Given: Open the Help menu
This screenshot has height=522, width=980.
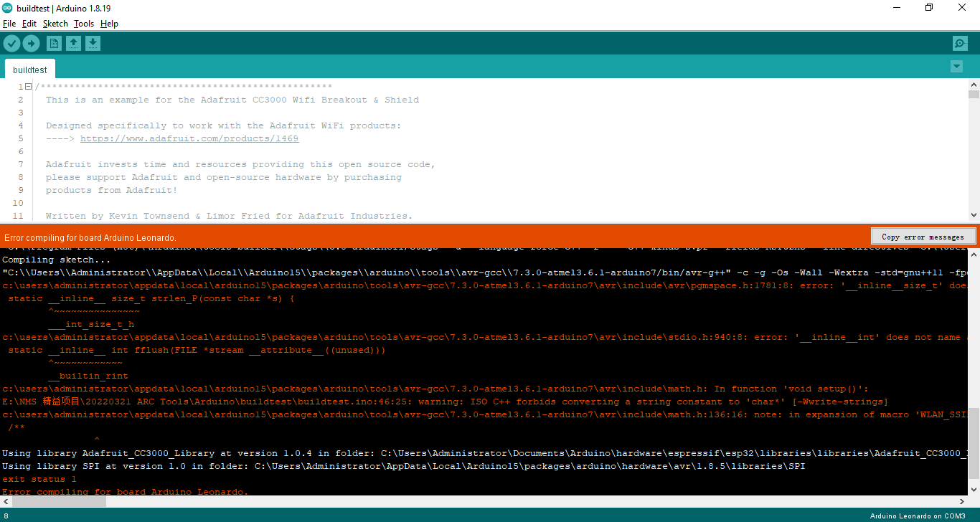Looking at the screenshot, I should pyautogui.click(x=109, y=24).
